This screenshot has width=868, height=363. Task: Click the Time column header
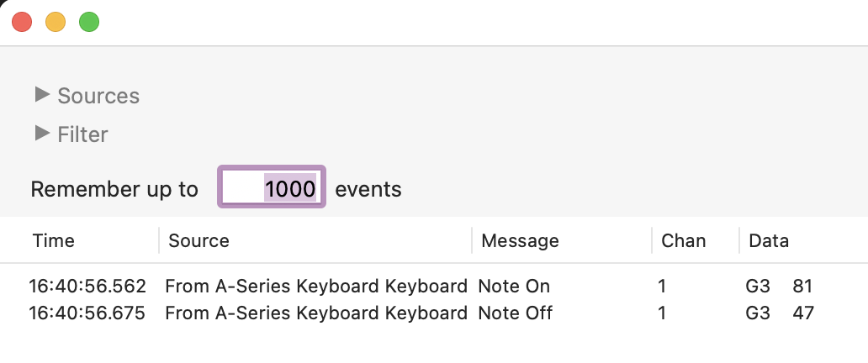pos(54,241)
